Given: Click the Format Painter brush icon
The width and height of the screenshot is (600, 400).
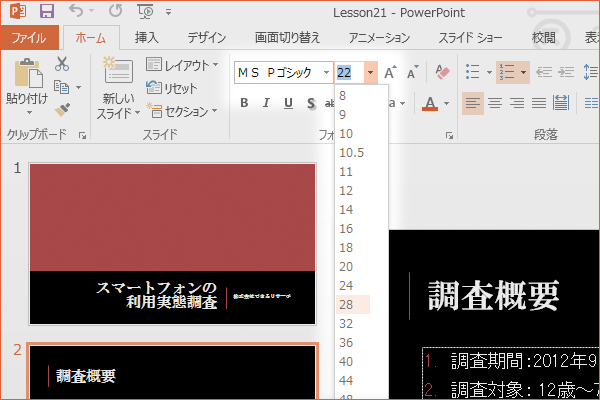Looking at the screenshot, I should [62, 109].
